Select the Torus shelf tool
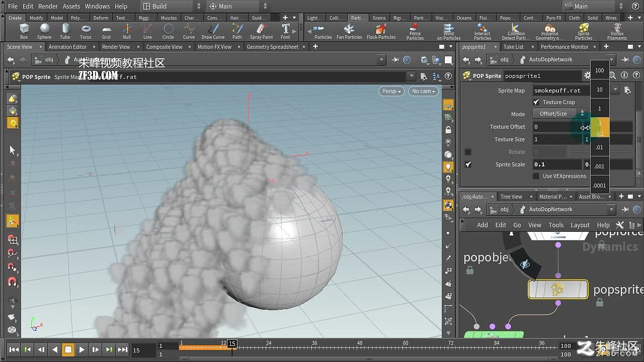This screenshot has width=644, height=362. [86, 31]
